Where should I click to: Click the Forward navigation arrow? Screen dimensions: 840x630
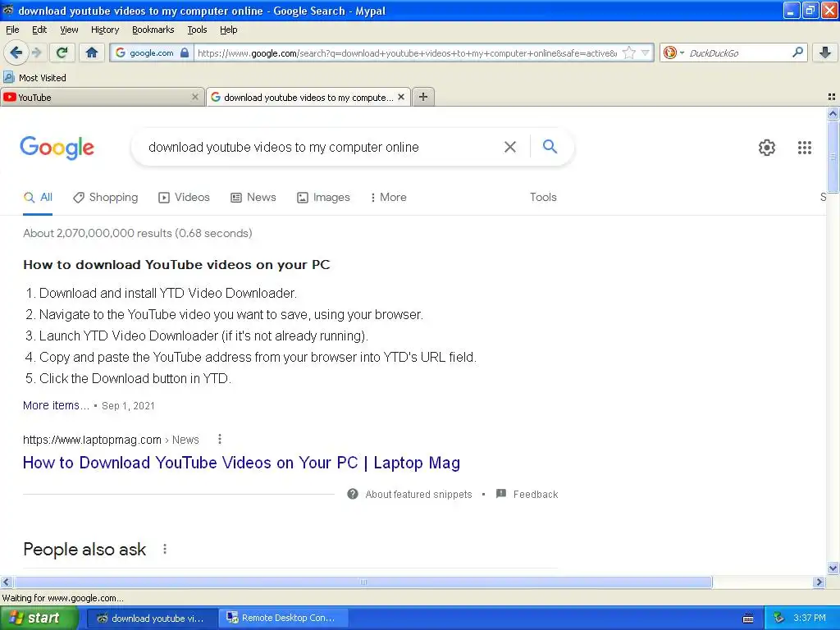point(37,52)
